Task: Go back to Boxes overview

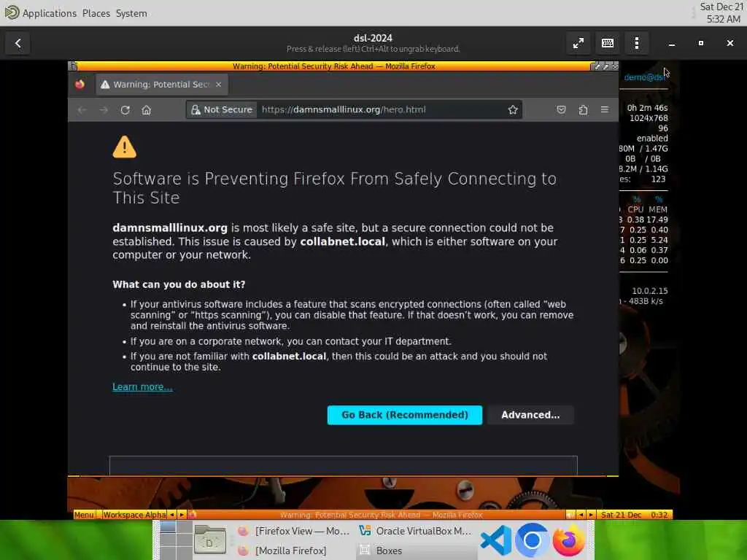Action: tap(18, 43)
